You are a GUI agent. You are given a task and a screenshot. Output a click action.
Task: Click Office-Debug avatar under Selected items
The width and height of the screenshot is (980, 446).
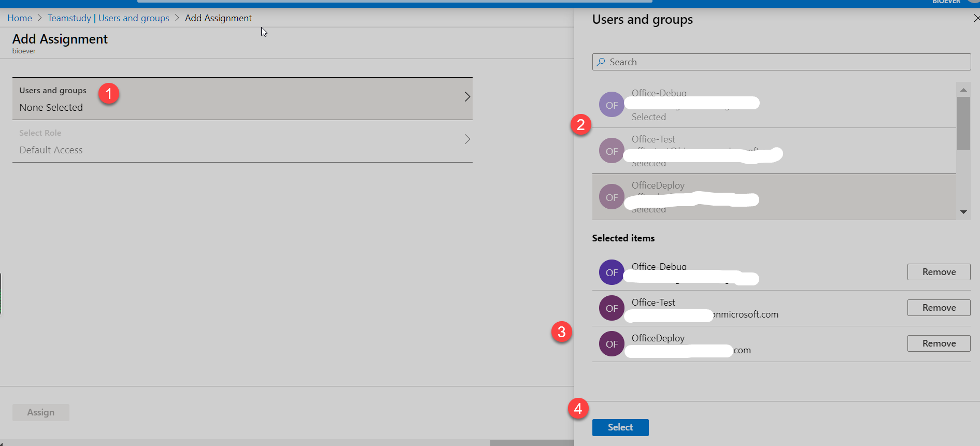pyautogui.click(x=612, y=272)
